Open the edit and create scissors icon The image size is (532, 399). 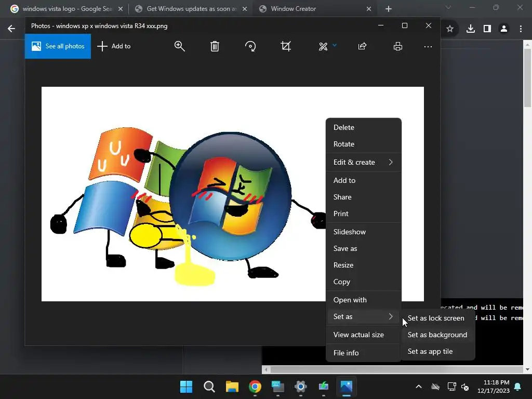[323, 46]
